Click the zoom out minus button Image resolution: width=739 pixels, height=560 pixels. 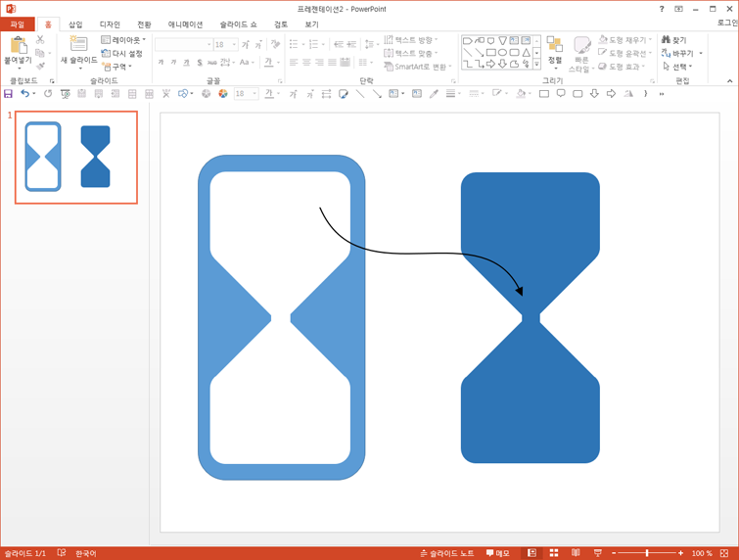pyautogui.click(x=614, y=553)
